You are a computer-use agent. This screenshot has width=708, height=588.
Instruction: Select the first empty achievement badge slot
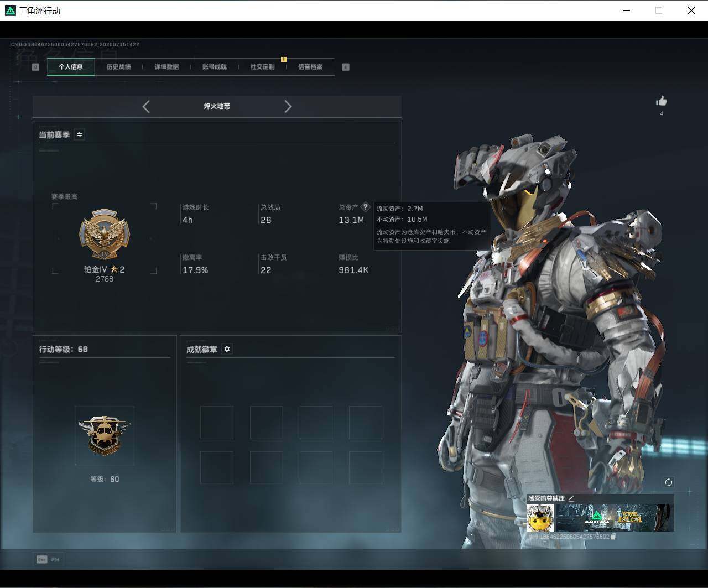217,423
